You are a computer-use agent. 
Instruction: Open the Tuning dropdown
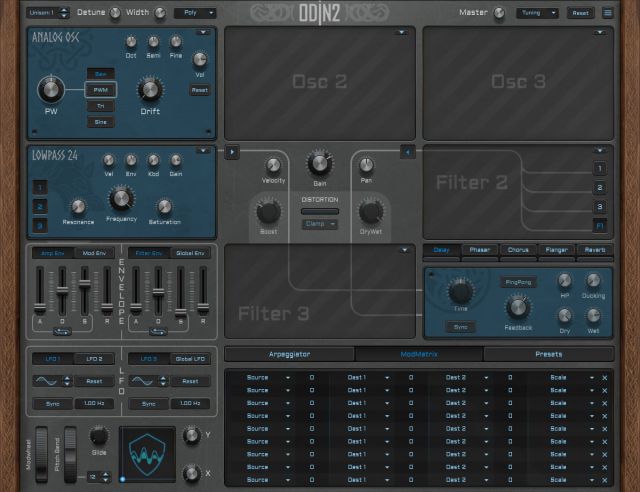(x=537, y=13)
